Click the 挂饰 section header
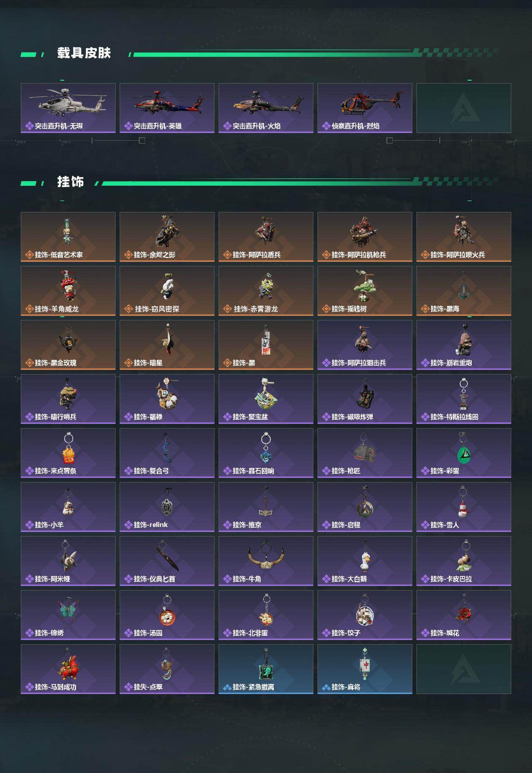This screenshot has width=532, height=773. (x=71, y=182)
